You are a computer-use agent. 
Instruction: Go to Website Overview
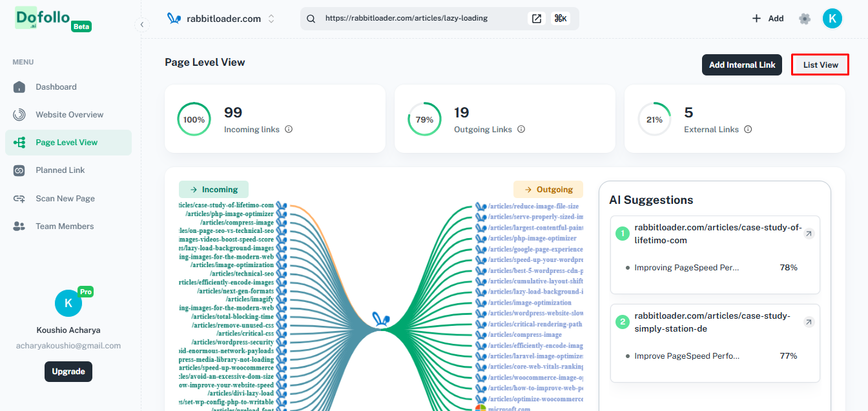click(68, 115)
